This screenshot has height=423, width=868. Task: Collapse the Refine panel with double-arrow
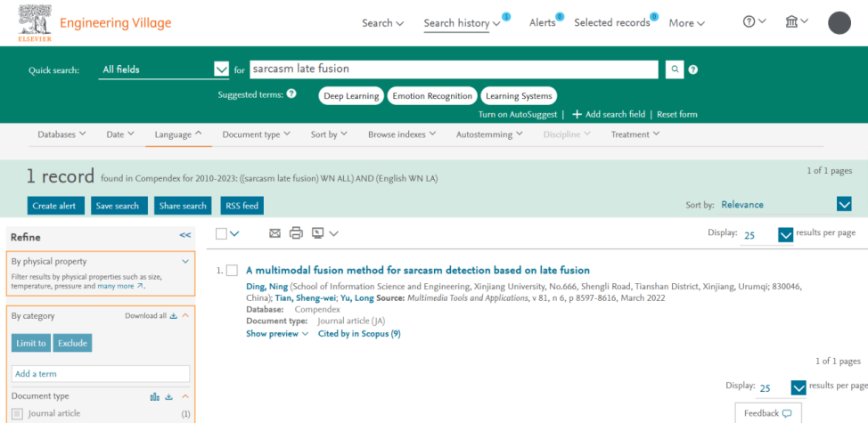[184, 236]
